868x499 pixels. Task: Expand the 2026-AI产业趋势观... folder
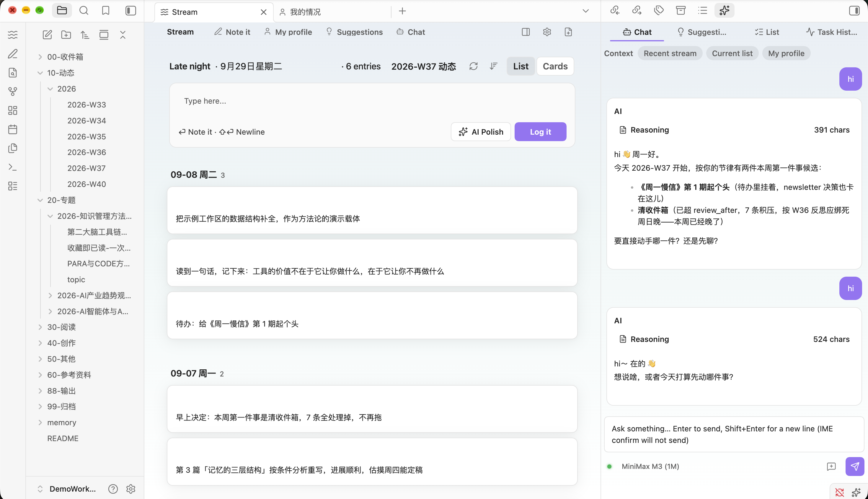coord(50,296)
